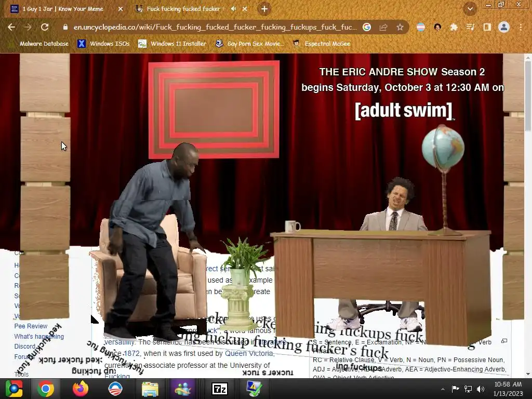Show hidden tray icons arrow

click(443, 389)
